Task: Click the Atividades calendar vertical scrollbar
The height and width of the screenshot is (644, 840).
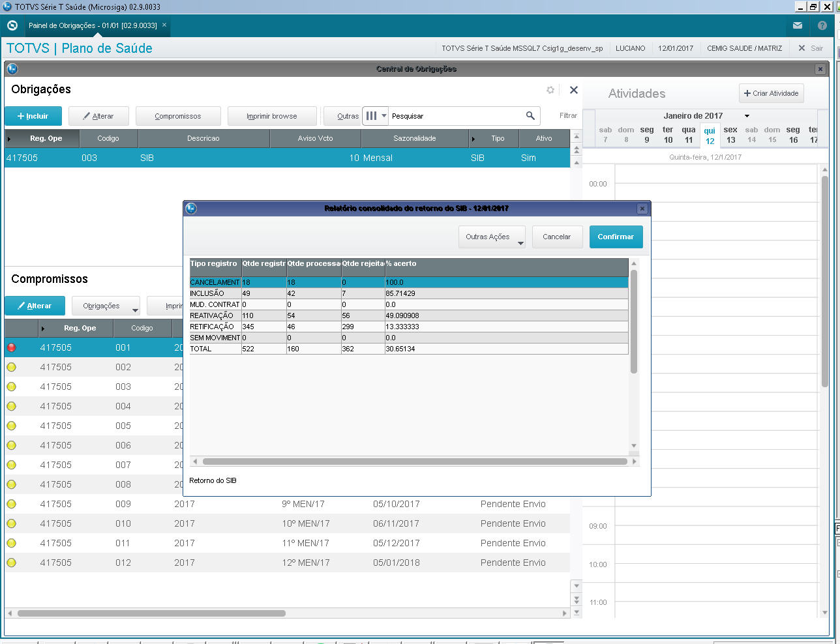Action: pos(825,280)
